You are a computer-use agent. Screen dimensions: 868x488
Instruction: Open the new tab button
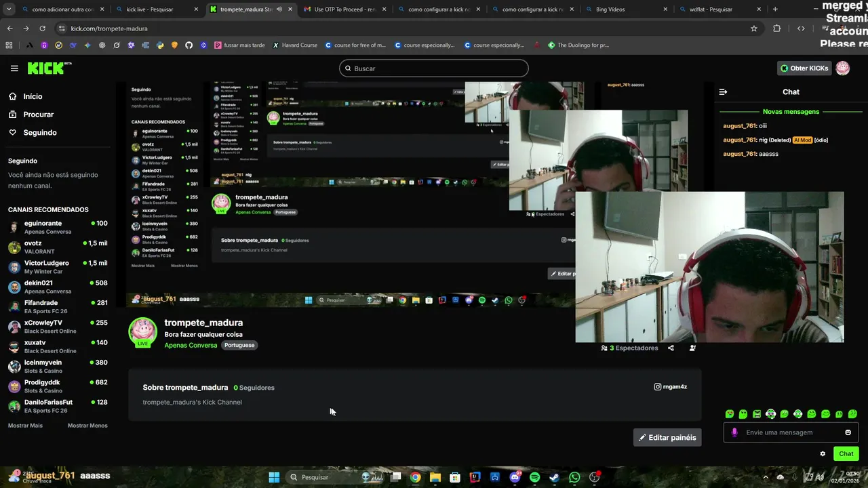point(775,9)
